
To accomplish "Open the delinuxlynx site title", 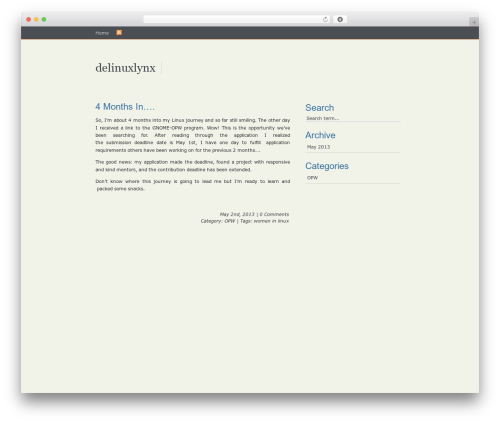I will tap(125, 68).
